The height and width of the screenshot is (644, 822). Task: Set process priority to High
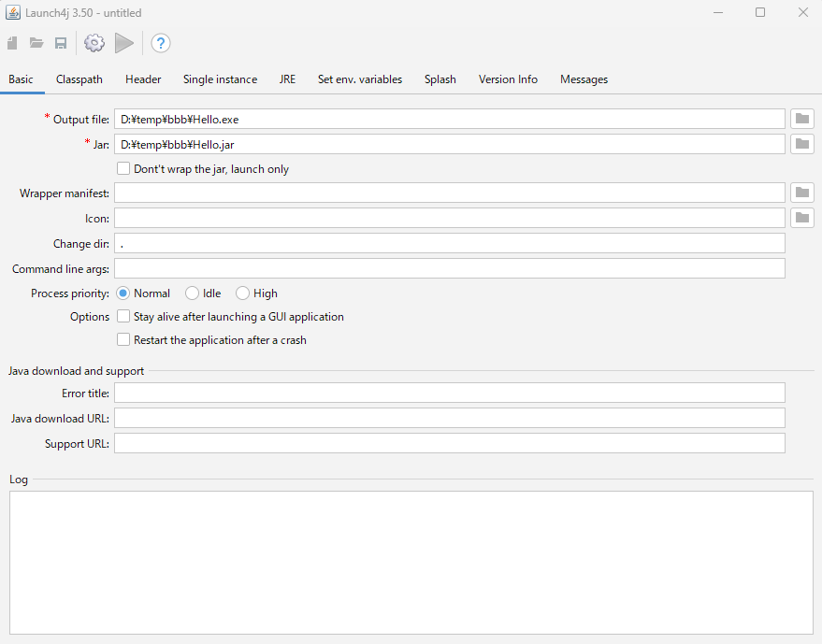tap(242, 293)
